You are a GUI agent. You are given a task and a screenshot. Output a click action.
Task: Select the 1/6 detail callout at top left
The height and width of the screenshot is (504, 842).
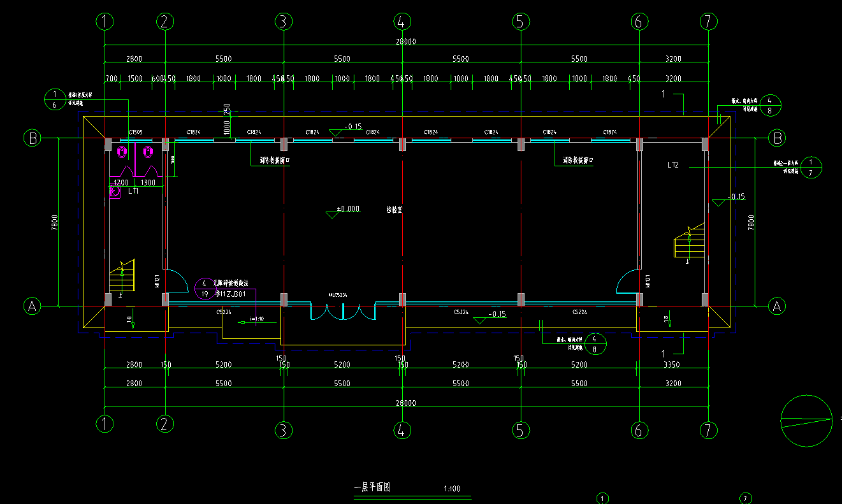coord(54,99)
